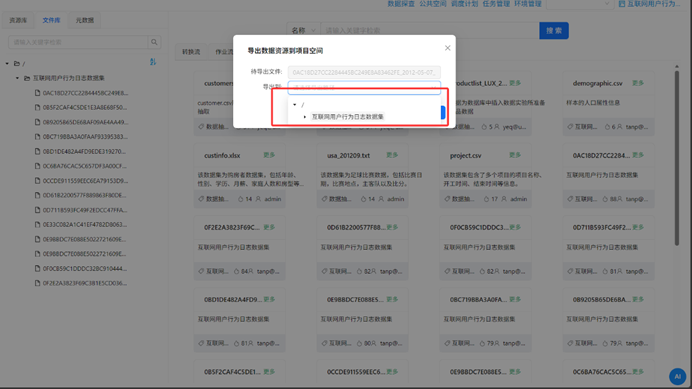Select file 0F0CB59C1DDDC32BC910444 in left tree
The height and width of the screenshot is (389, 692).
85,268
